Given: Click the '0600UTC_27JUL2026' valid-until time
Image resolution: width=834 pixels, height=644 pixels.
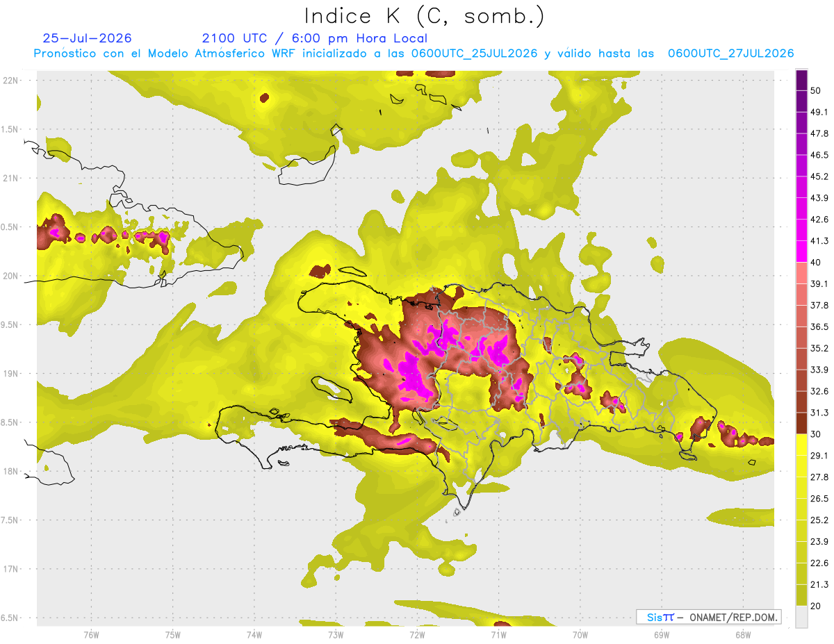Looking at the screenshot, I should [730, 53].
